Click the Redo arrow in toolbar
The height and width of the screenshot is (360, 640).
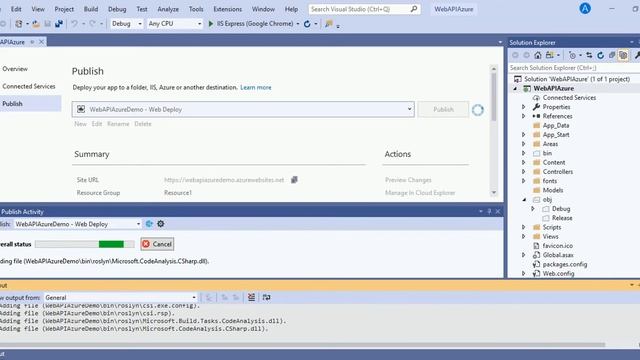93,24
